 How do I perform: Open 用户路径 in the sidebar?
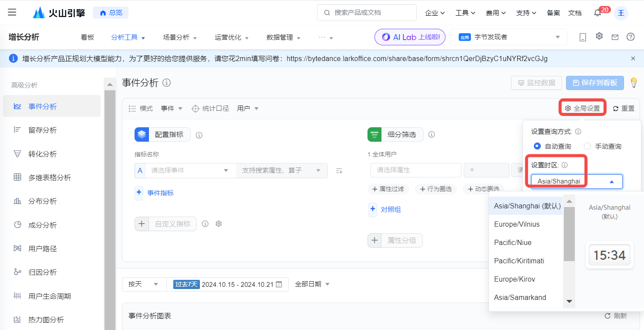[x=51, y=248]
